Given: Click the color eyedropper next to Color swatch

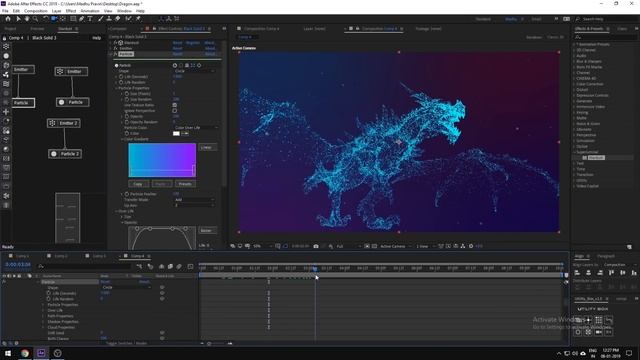Looking at the screenshot, I should [185, 133].
